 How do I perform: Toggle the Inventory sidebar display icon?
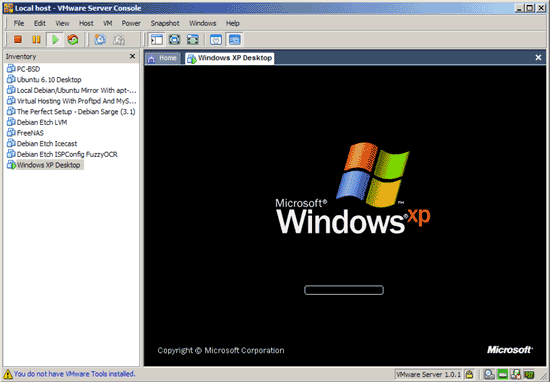(156, 40)
